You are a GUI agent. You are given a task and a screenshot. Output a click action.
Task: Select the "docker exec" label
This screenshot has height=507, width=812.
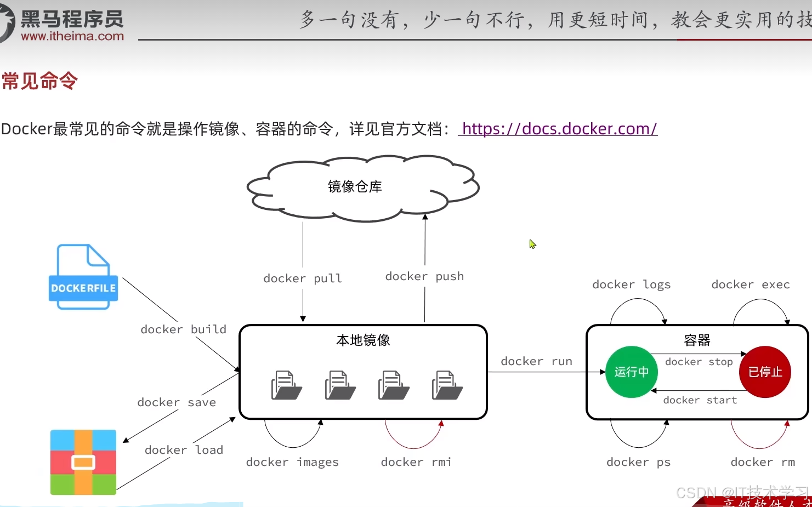coord(751,284)
